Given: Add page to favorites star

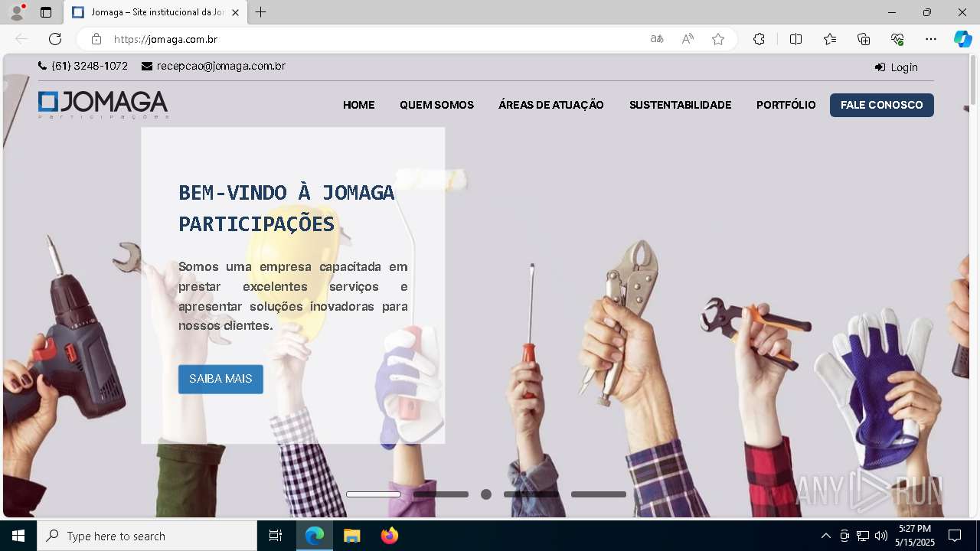Looking at the screenshot, I should point(718,39).
